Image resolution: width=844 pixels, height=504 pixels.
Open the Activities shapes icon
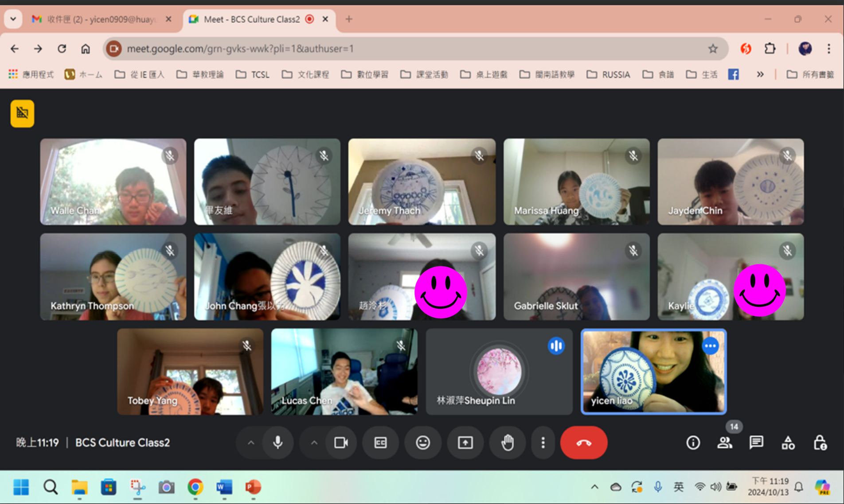click(x=788, y=442)
